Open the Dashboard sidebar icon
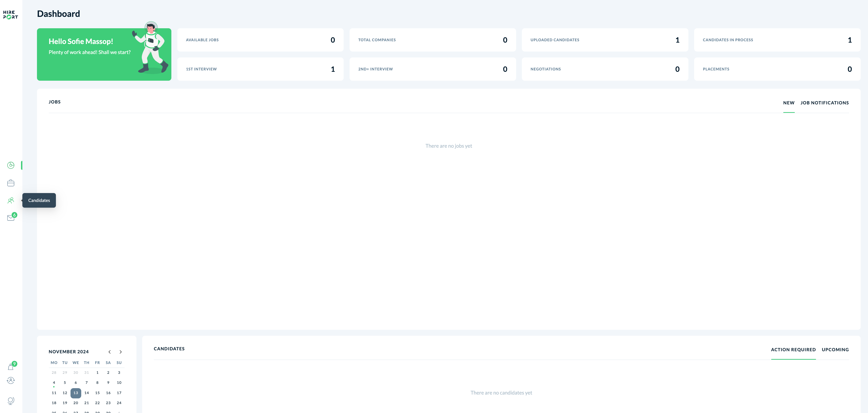The image size is (868, 413). point(11,165)
